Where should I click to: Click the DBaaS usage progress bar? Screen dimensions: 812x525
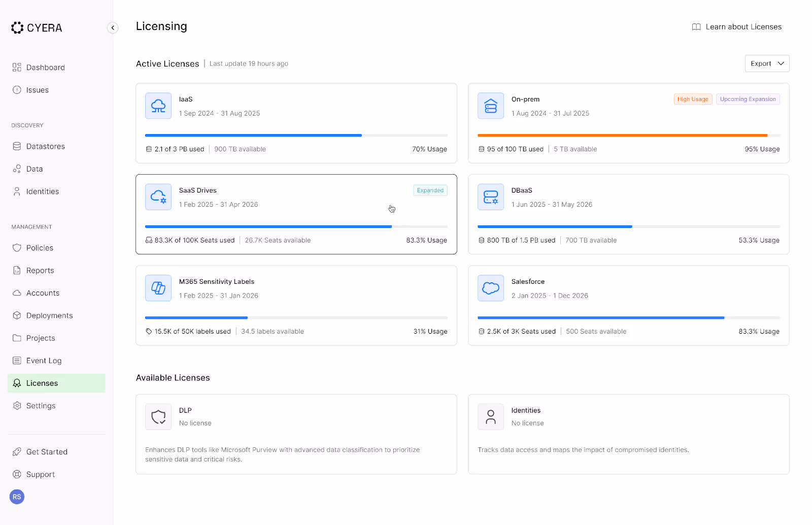tap(629, 226)
